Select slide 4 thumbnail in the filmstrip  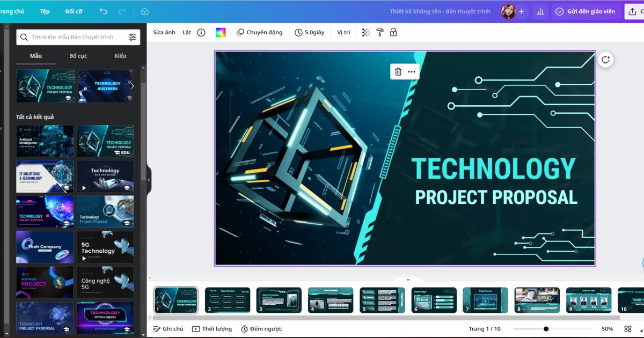click(330, 299)
